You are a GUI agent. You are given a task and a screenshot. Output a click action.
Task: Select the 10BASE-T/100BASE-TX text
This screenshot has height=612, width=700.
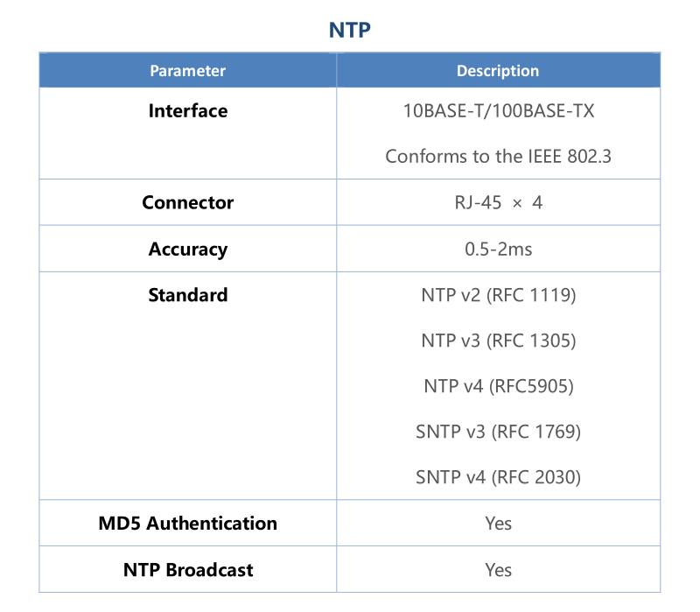[498, 111]
